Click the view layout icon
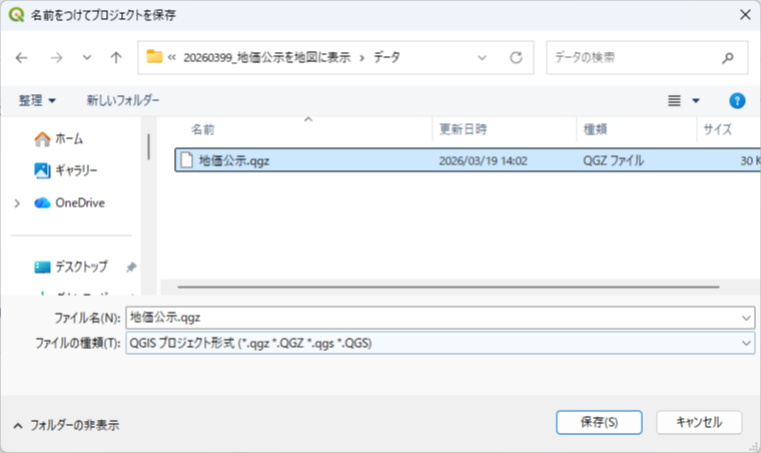Image resolution: width=761 pixels, height=453 pixels. point(675,101)
